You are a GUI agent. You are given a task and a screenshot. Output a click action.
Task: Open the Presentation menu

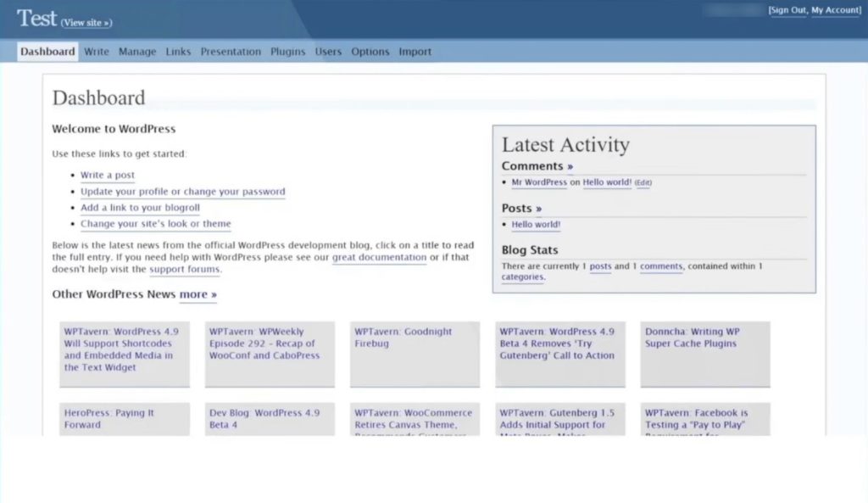point(231,52)
